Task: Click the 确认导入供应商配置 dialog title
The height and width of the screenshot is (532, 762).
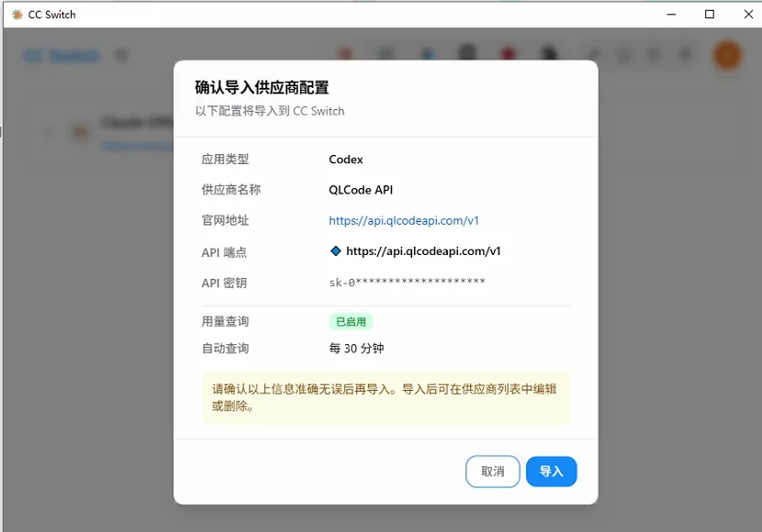Action: click(x=262, y=88)
